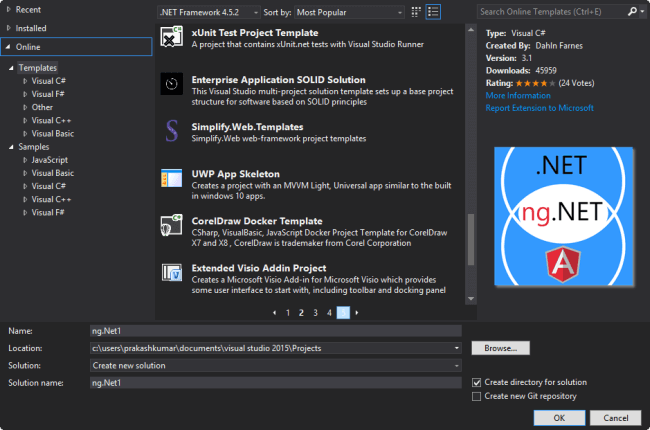The height and width of the screenshot is (430, 650).
Task: Click the Search Online Templates field
Action: point(551,12)
